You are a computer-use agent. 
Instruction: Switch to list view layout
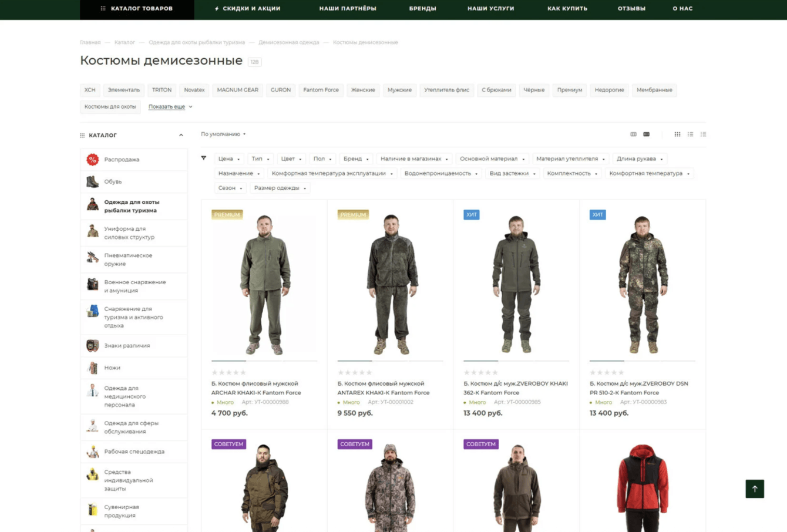tap(690, 134)
